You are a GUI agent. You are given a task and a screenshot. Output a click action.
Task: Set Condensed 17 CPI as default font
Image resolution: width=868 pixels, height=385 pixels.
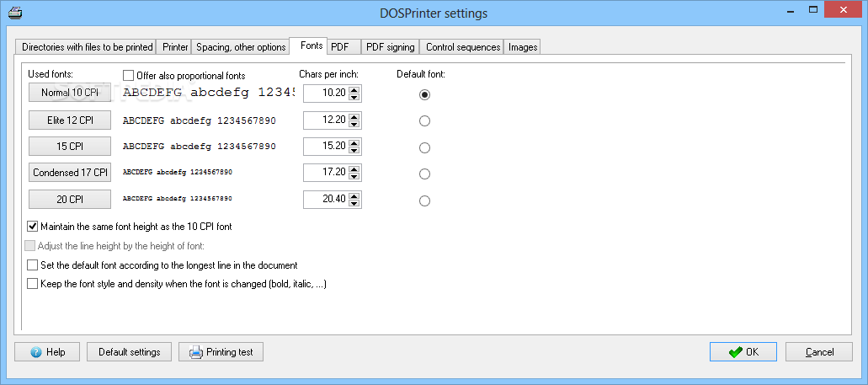(424, 174)
